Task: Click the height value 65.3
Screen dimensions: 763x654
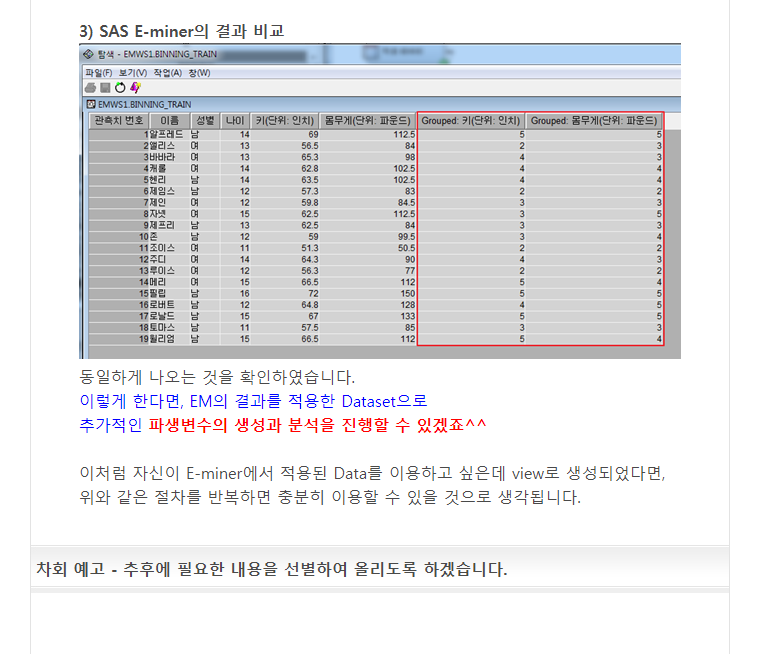Action: pyautogui.click(x=309, y=157)
